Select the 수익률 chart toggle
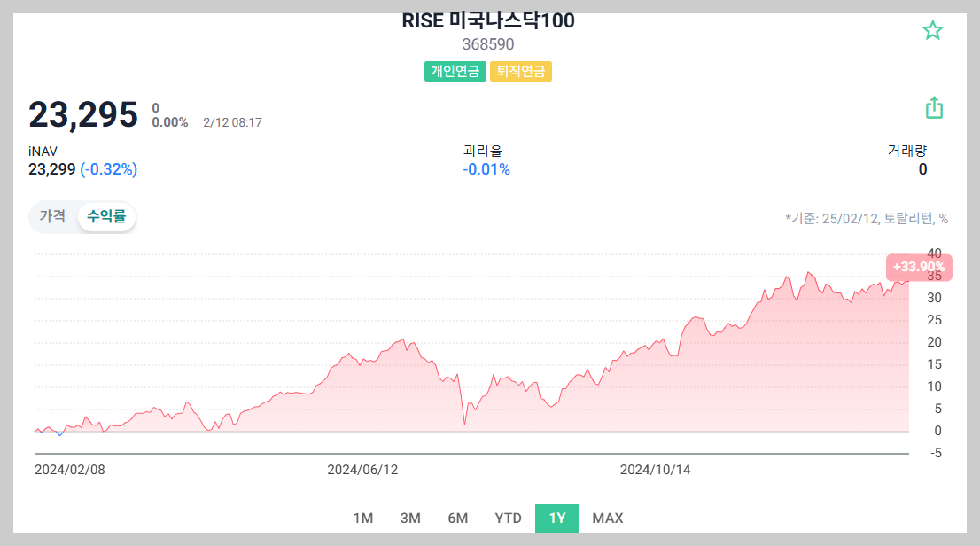 (x=106, y=216)
